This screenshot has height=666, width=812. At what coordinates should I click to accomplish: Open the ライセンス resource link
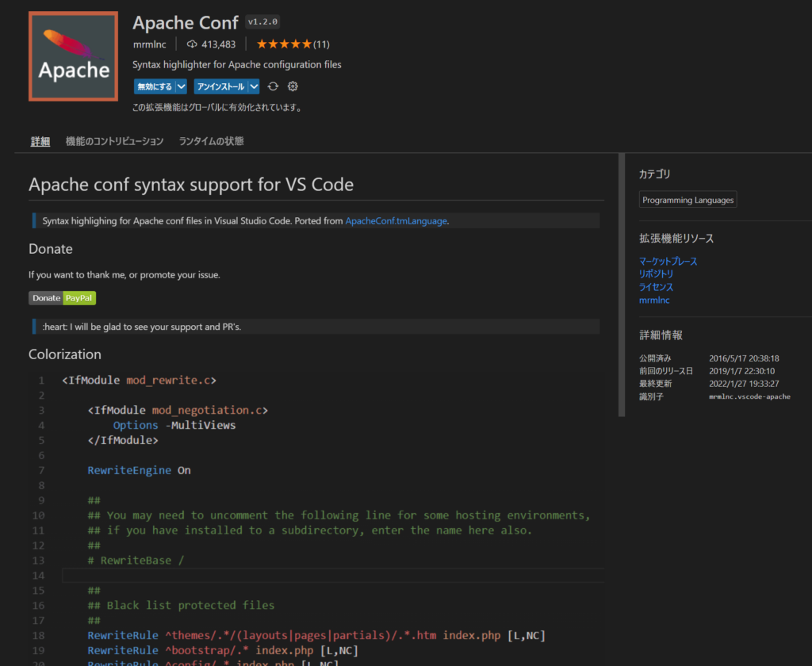click(x=656, y=287)
